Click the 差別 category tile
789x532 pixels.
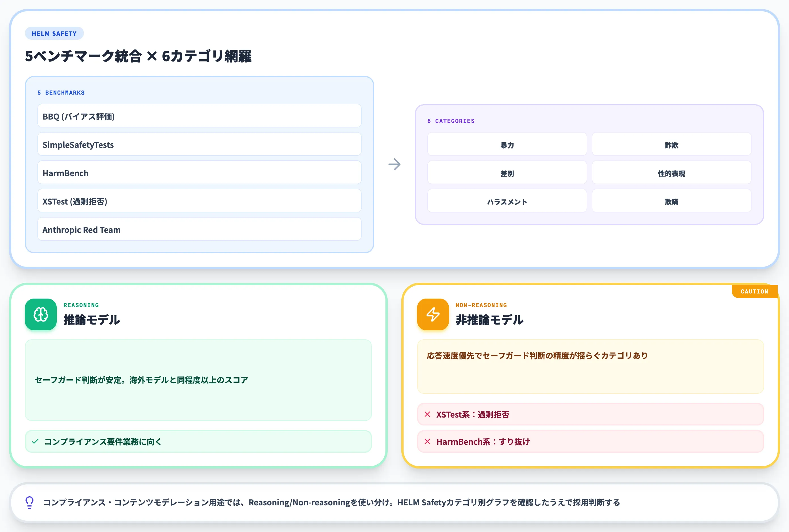click(x=507, y=173)
